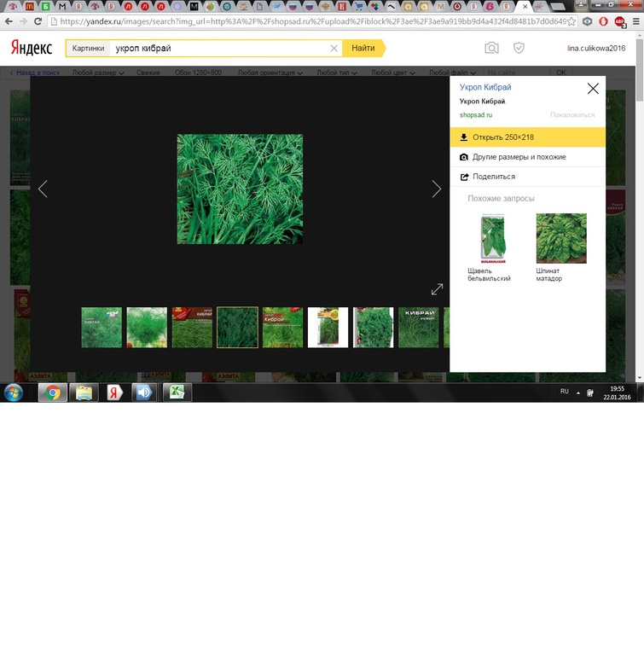Image resolution: width=644 pixels, height=657 pixels.
Task: Click Найти search button
Action: point(363,49)
